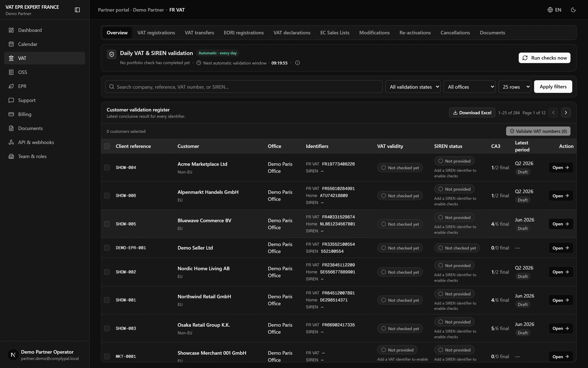Viewport: 588px width, 368px height.
Task: Open the Osaka Retail Group K.K. row
Action: click(561, 328)
